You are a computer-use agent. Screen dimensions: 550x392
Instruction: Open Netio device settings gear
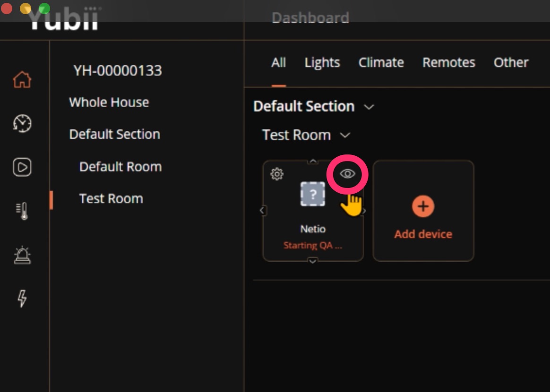tap(277, 174)
